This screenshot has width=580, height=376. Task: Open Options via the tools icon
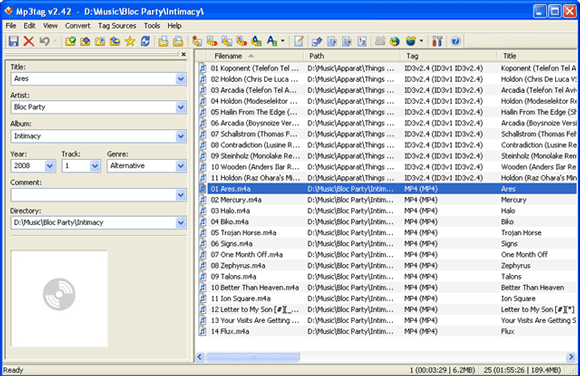coord(437,41)
